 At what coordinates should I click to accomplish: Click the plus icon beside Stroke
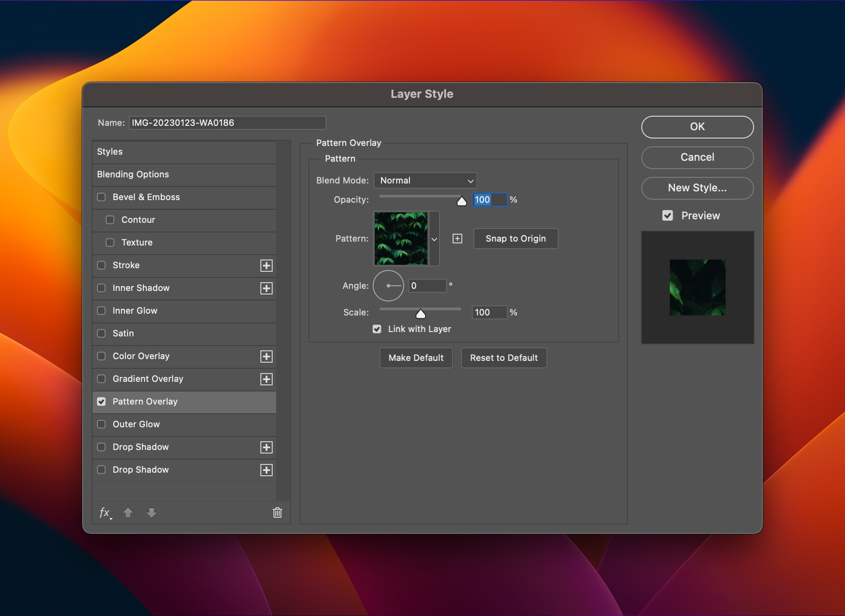(x=267, y=266)
